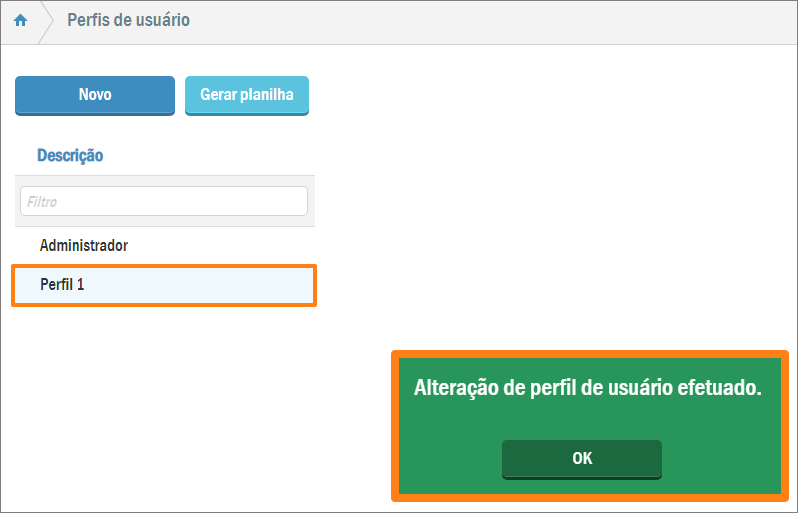This screenshot has width=798, height=513.
Task: Generate spreadsheet of user profiles
Action: point(247,95)
